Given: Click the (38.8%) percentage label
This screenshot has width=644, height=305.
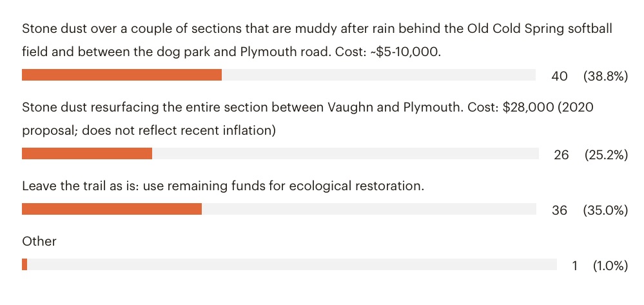Looking at the screenshot, I should coord(605,76).
